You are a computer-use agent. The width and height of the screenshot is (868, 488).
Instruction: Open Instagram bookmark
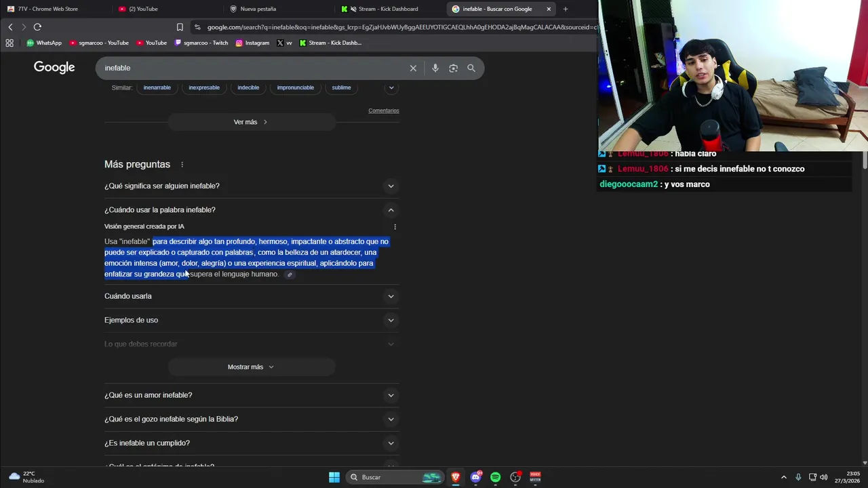coord(252,43)
